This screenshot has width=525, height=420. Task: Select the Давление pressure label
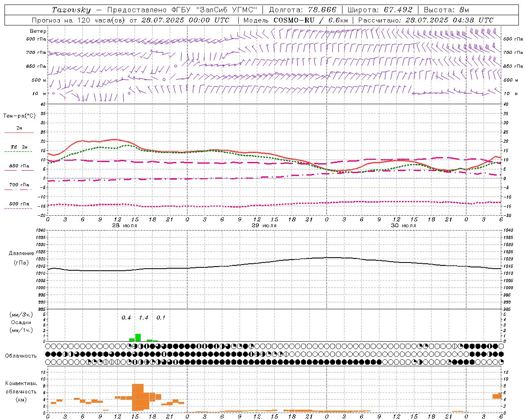click(21, 253)
